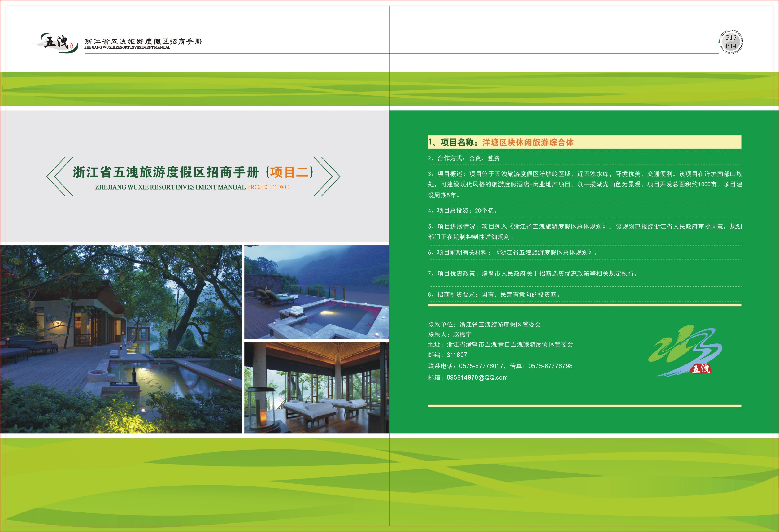This screenshot has height=532, width=779.
Task: Click the 项目总投资 20个亿 line
Action: [463, 211]
